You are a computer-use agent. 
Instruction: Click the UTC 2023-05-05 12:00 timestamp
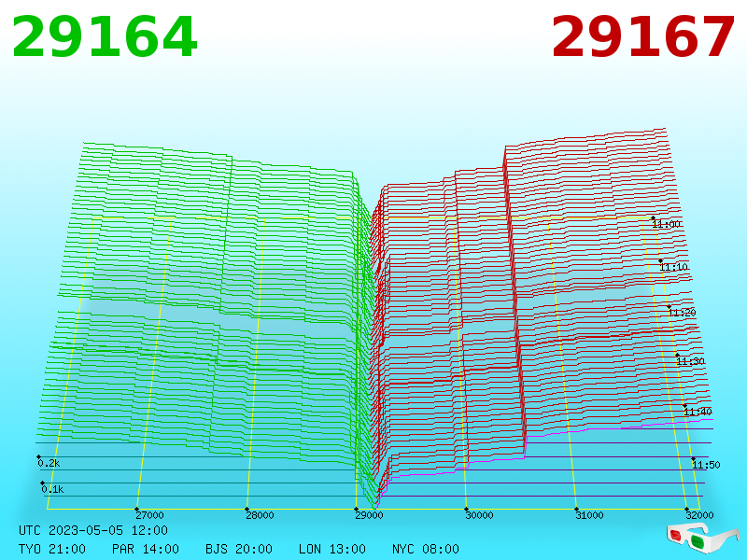coord(93,530)
